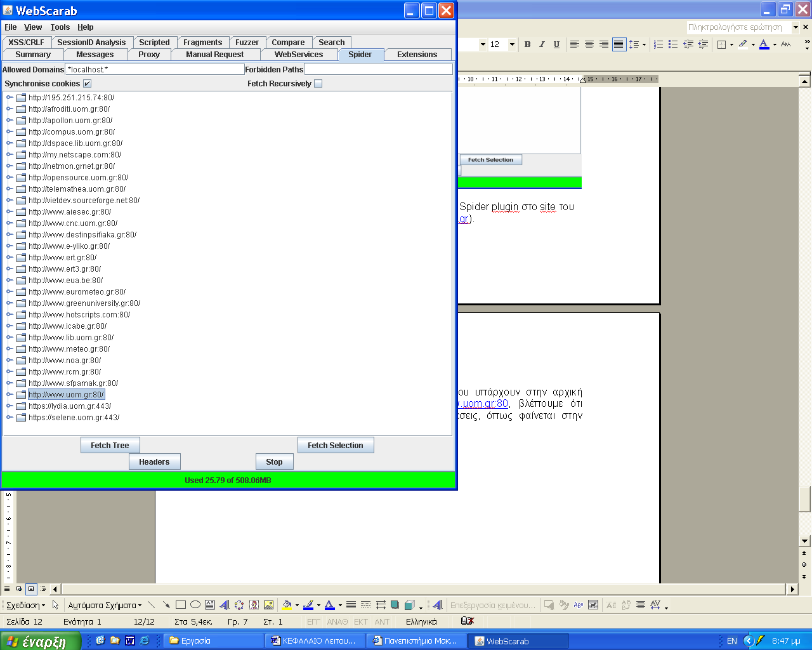The height and width of the screenshot is (650, 812).
Task: Select the Line drawing tool
Action: pos(151,605)
